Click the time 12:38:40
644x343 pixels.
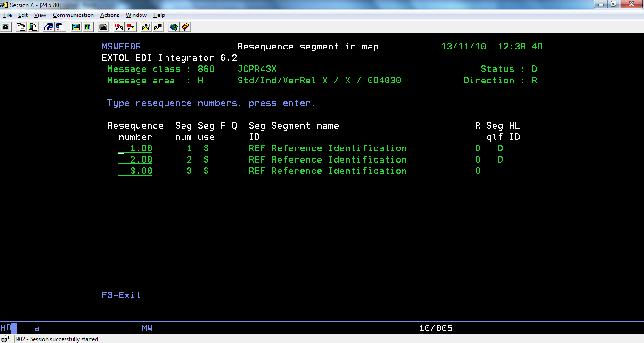coord(520,47)
